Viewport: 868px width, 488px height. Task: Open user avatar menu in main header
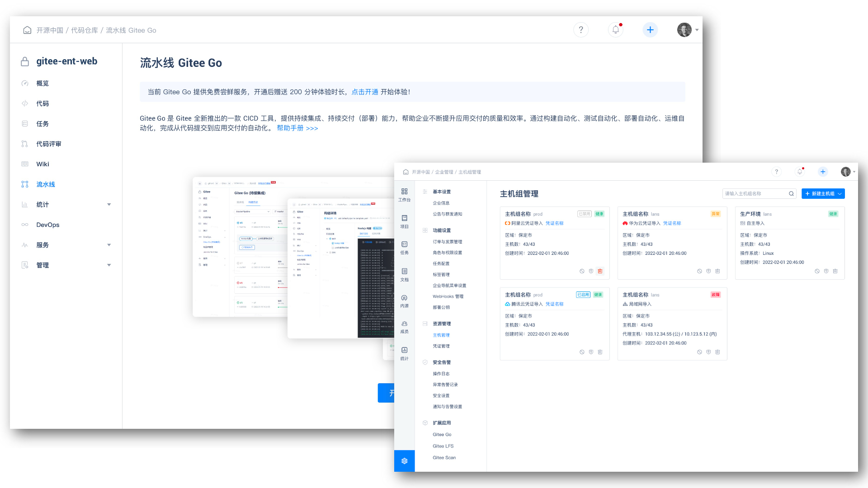click(684, 30)
